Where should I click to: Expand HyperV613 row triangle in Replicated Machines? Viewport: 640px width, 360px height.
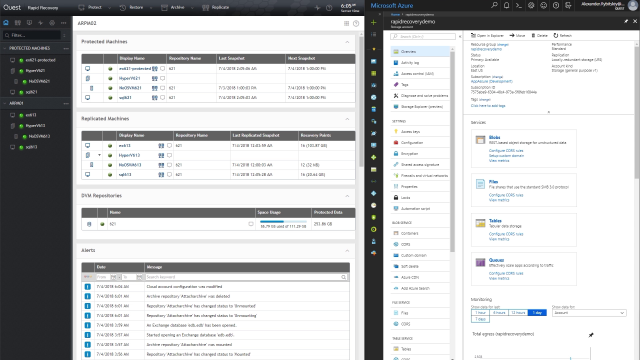(x=99, y=155)
